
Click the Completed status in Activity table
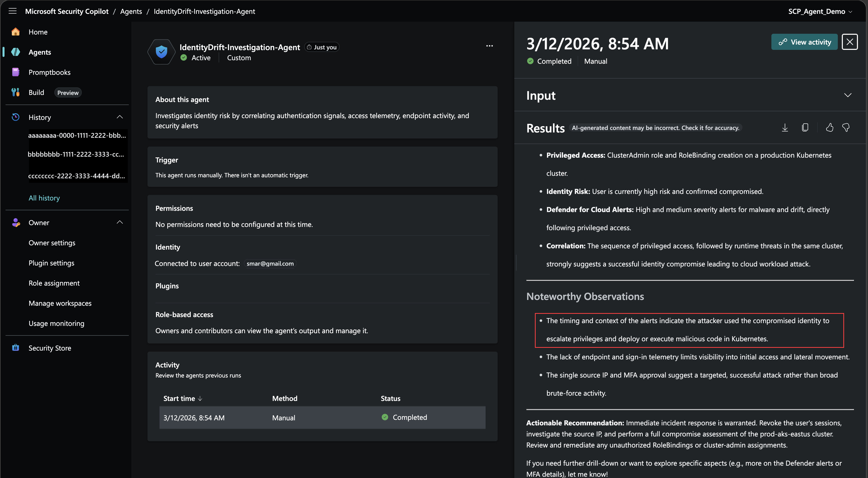point(404,417)
